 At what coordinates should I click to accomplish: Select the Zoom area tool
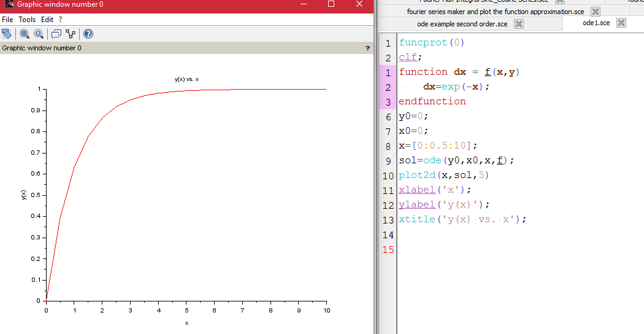pos(25,34)
